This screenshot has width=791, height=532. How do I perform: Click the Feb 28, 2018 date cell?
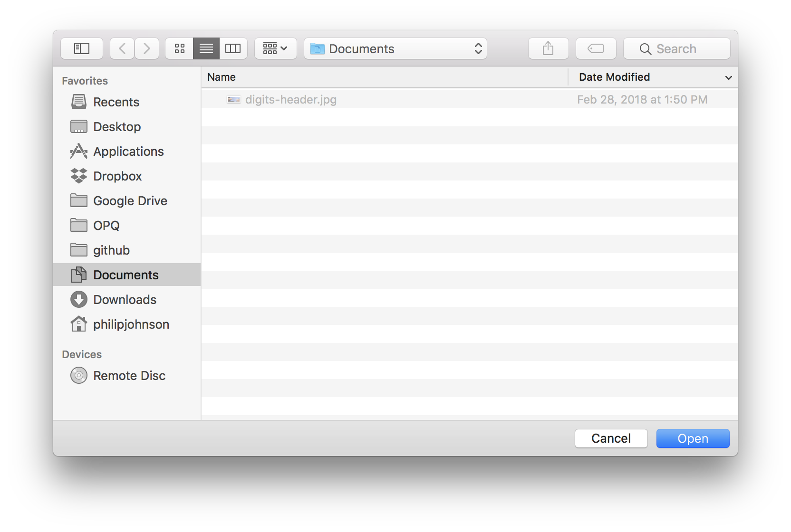click(642, 99)
